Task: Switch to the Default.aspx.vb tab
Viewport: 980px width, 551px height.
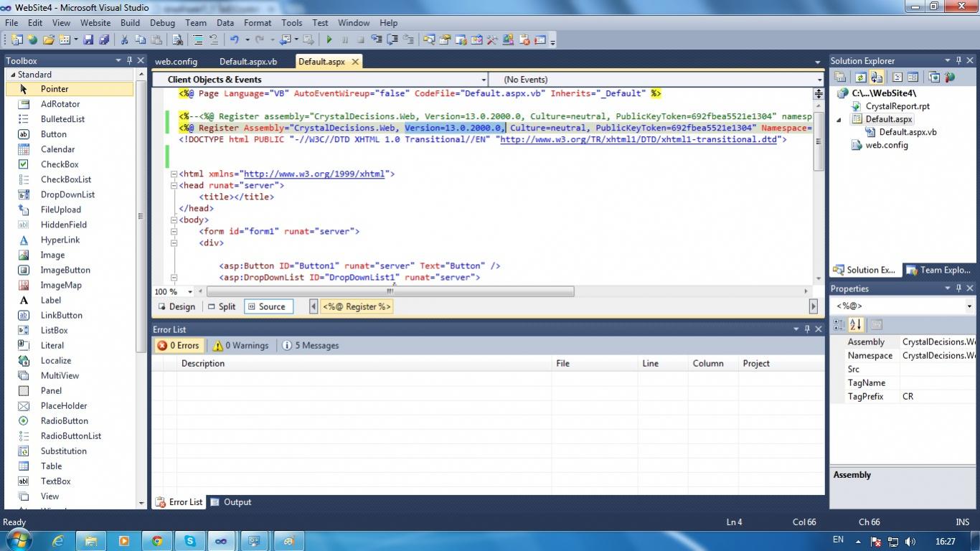Action: pos(248,62)
